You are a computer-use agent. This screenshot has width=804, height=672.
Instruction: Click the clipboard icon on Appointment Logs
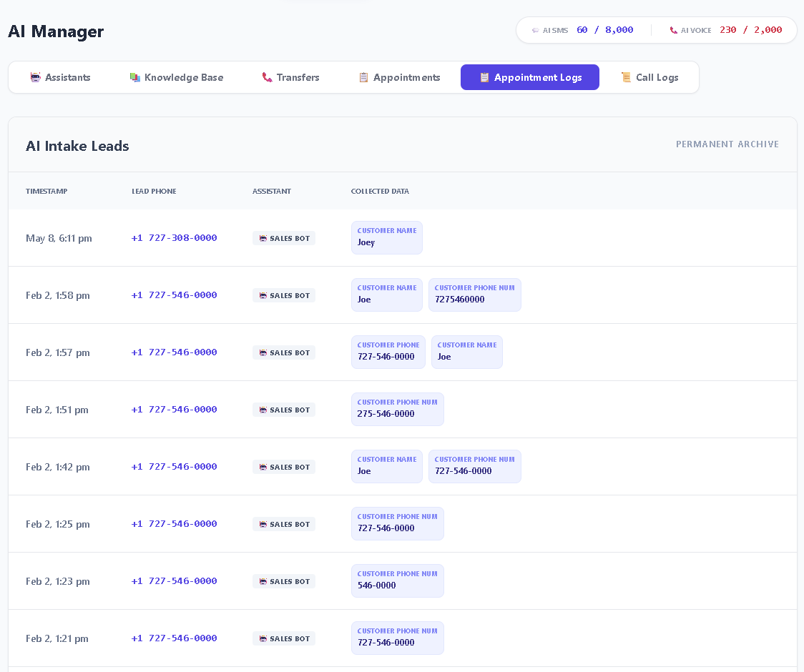pyautogui.click(x=484, y=77)
